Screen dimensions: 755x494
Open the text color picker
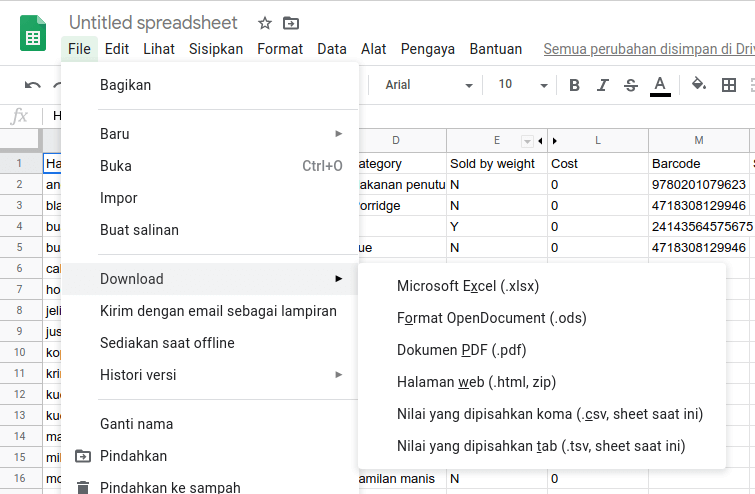pos(660,86)
